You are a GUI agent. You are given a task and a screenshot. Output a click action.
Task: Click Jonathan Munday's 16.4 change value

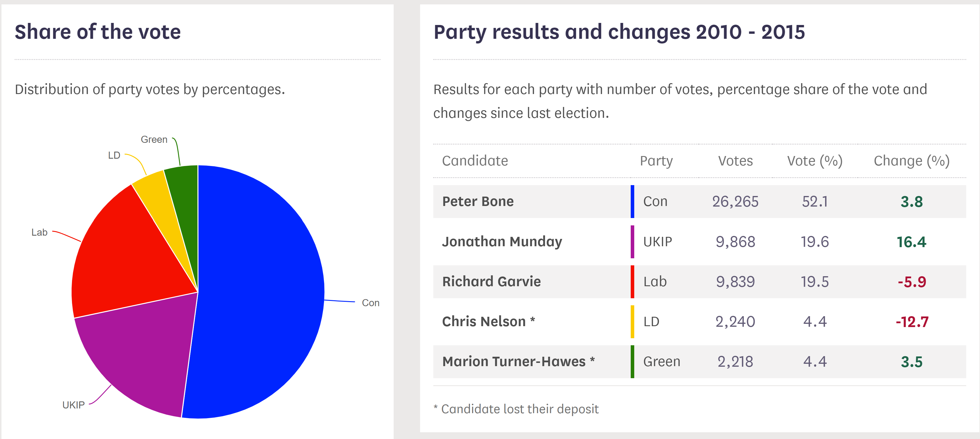pyautogui.click(x=912, y=242)
